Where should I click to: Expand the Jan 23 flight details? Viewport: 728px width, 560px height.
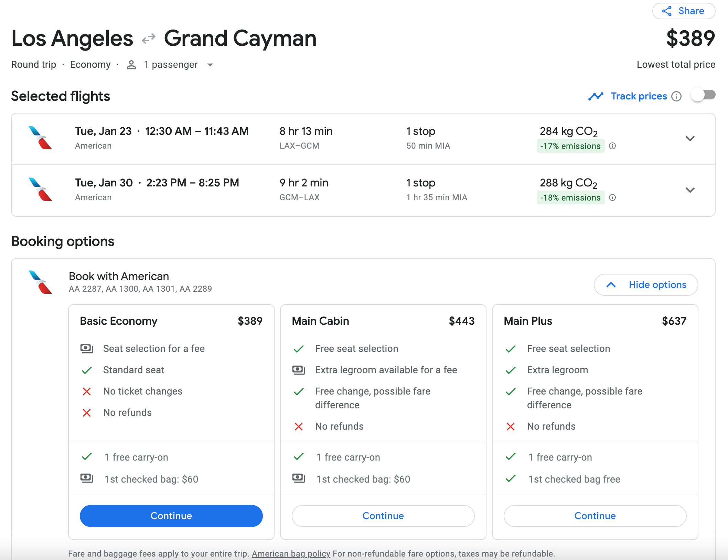click(690, 139)
